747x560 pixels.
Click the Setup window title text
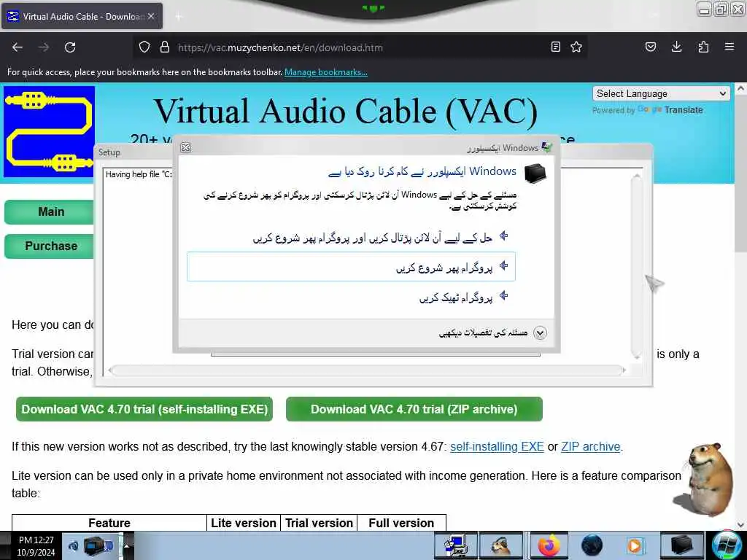(x=109, y=152)
